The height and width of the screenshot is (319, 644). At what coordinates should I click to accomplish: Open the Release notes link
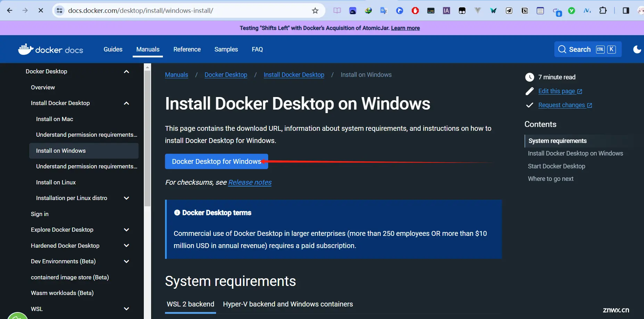coord(250,182)
